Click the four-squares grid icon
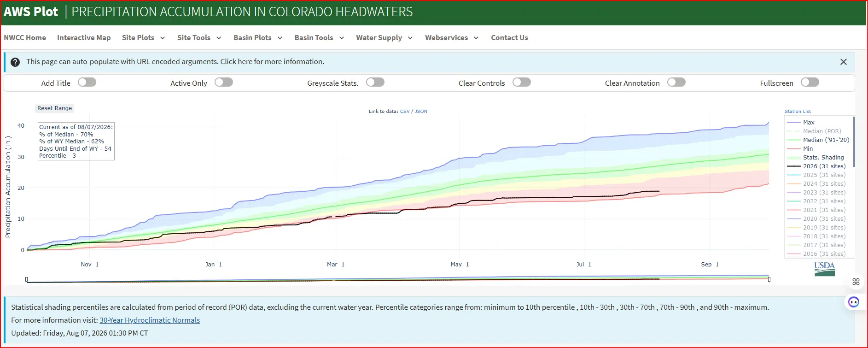Viewport: 868px width, 348px height. [x=856, y=282]
